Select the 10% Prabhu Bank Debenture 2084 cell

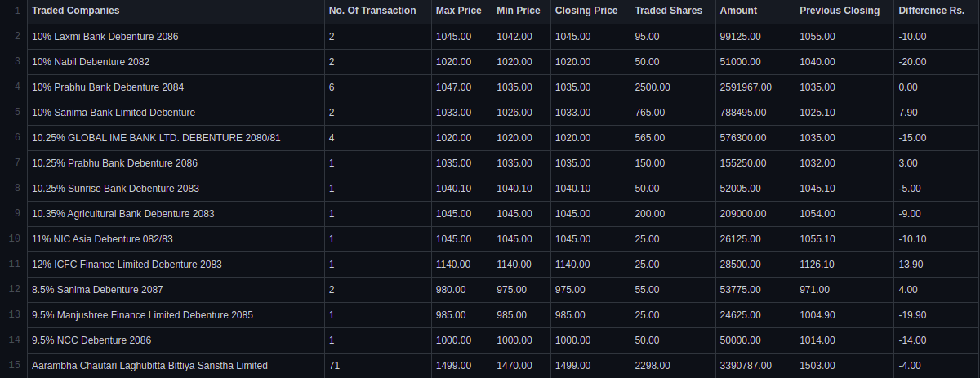(x=175, y=87)
